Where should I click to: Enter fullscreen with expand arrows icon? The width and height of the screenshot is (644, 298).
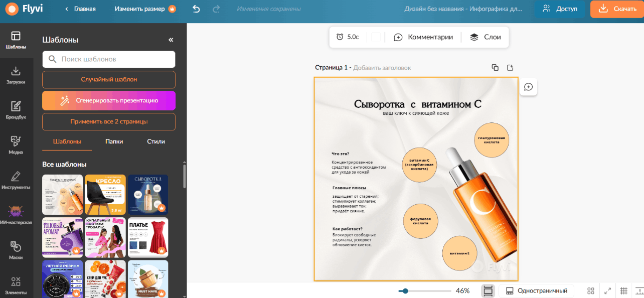[607, 291]
